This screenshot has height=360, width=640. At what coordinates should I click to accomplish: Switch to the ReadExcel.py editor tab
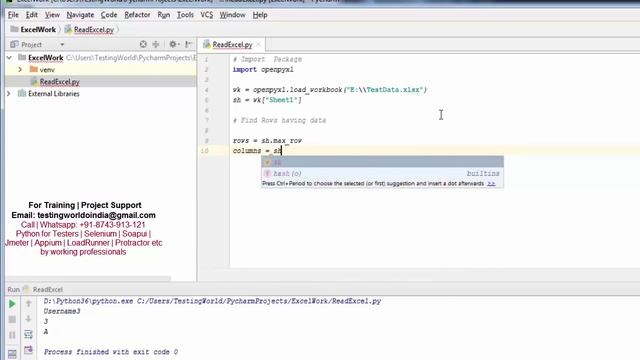[232, 44]
